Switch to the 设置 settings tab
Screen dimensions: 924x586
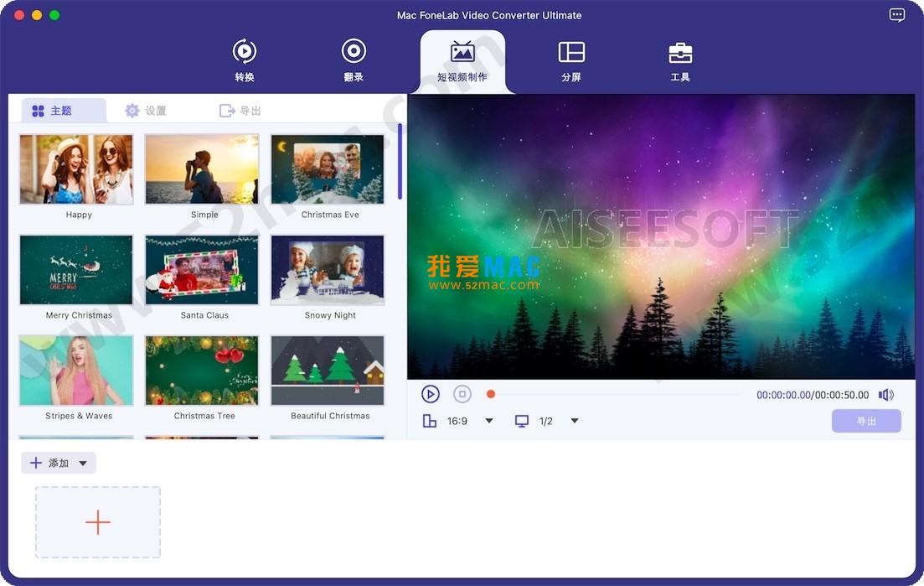click(146, 111)
